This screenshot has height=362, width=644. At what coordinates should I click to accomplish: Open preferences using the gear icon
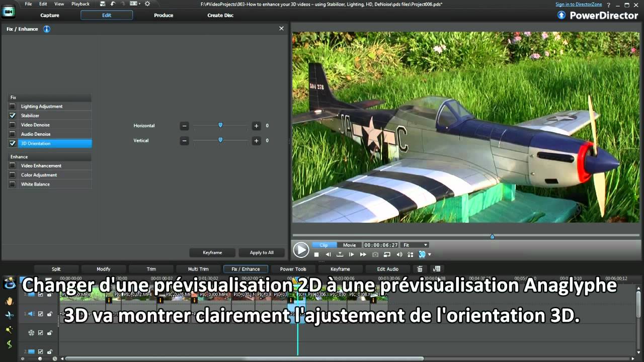[147, 4]
